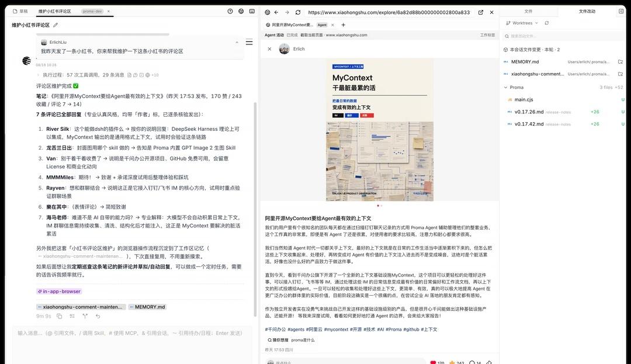
Task: Close the xiaohongshu note overlay
Action: tap(269, 49)
